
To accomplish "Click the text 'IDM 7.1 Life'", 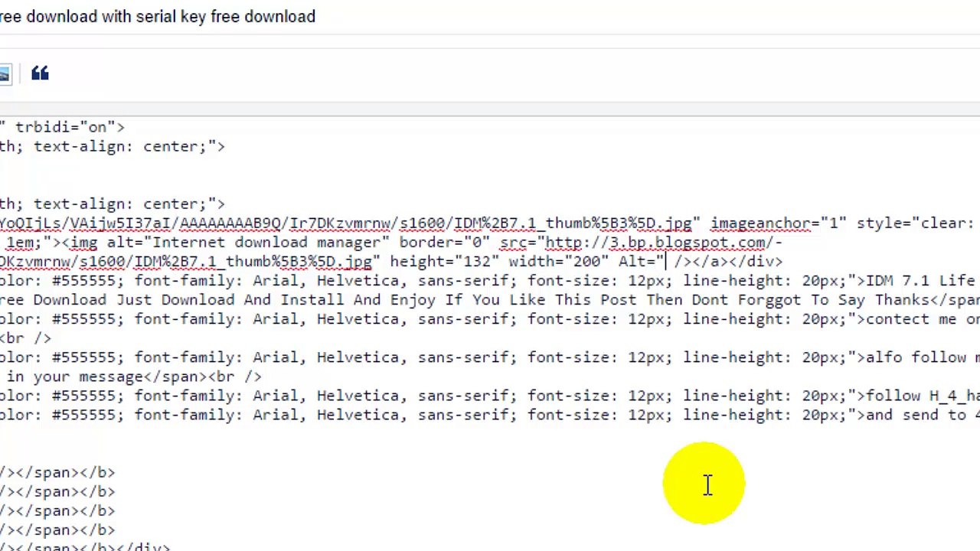I will tap(921, 281).
